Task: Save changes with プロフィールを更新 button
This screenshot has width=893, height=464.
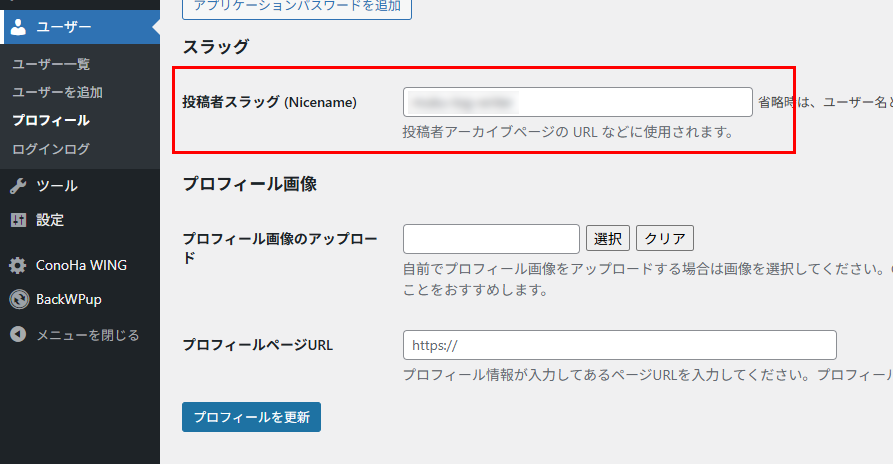Action: tap(251, 417)
